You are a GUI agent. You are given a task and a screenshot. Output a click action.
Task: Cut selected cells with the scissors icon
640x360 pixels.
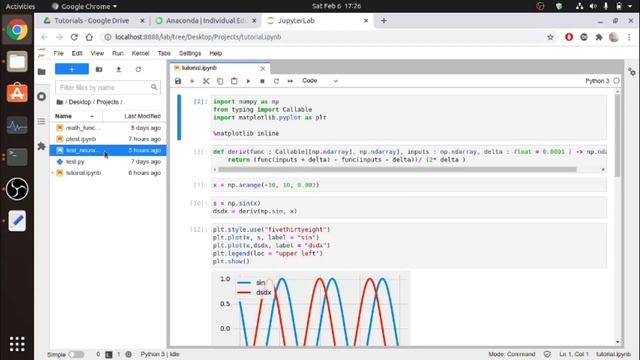[206, 81]
